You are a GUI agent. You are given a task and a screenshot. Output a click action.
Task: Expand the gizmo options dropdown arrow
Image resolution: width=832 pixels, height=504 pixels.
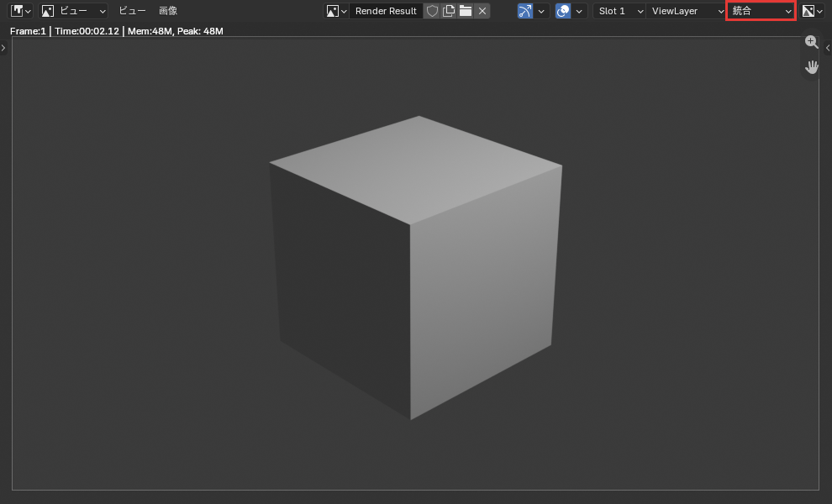[x=541, y=11]
